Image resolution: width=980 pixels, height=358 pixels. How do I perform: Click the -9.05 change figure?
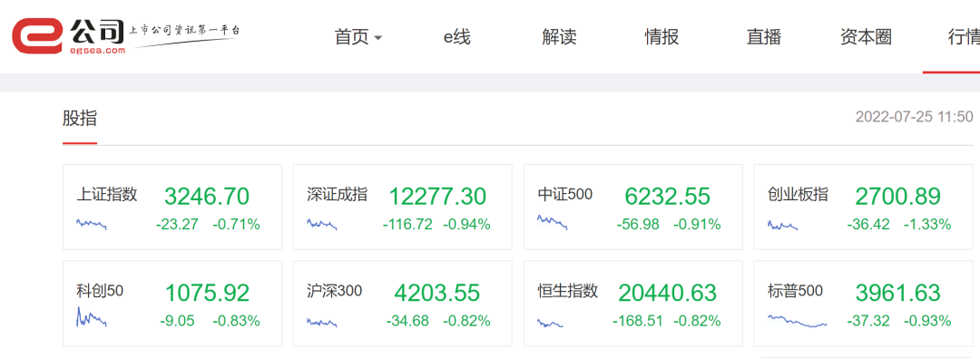click(178, 321)
